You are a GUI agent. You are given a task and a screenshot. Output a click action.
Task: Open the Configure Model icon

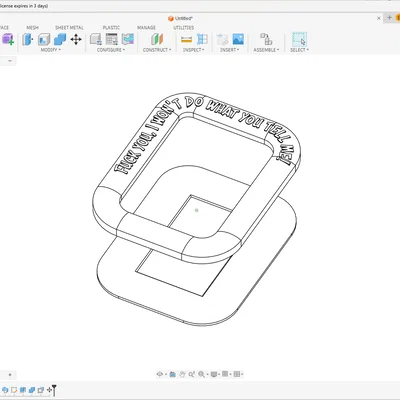point(96,39)
